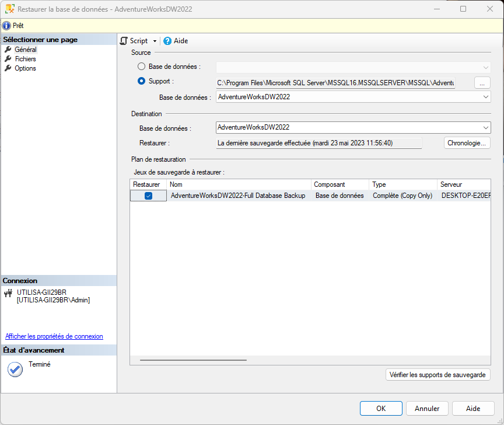Viewport: 504px width, 425px height.
Task: Click the Type column header
Action: click(403, 184)
